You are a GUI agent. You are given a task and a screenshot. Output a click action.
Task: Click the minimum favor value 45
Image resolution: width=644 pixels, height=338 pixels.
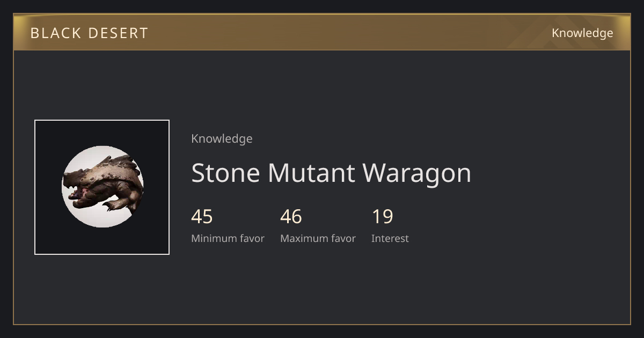(202, 217)
